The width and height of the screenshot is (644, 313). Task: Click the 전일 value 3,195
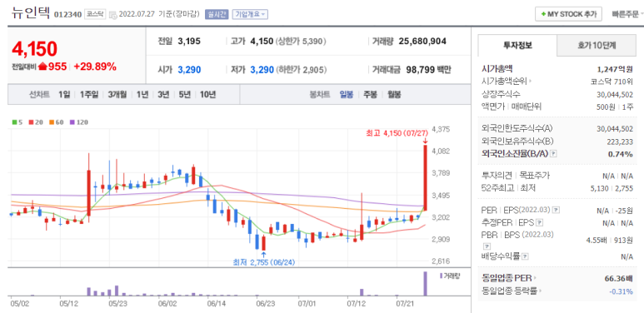click(189, 41)
